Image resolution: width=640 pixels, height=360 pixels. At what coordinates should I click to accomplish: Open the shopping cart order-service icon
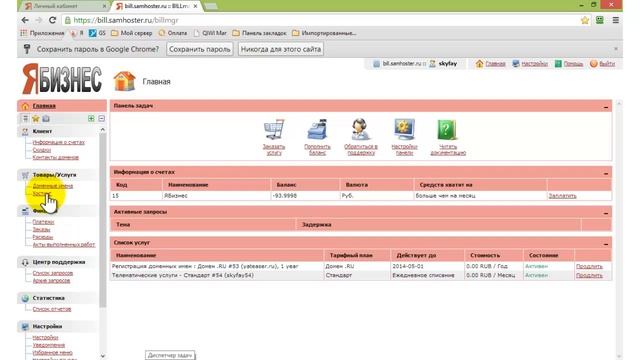(274, 129)
